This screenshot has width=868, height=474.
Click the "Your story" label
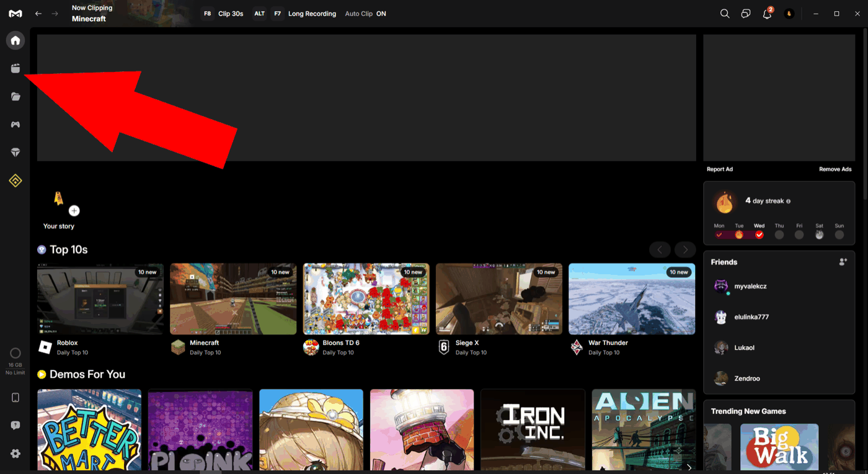(59, 226)
